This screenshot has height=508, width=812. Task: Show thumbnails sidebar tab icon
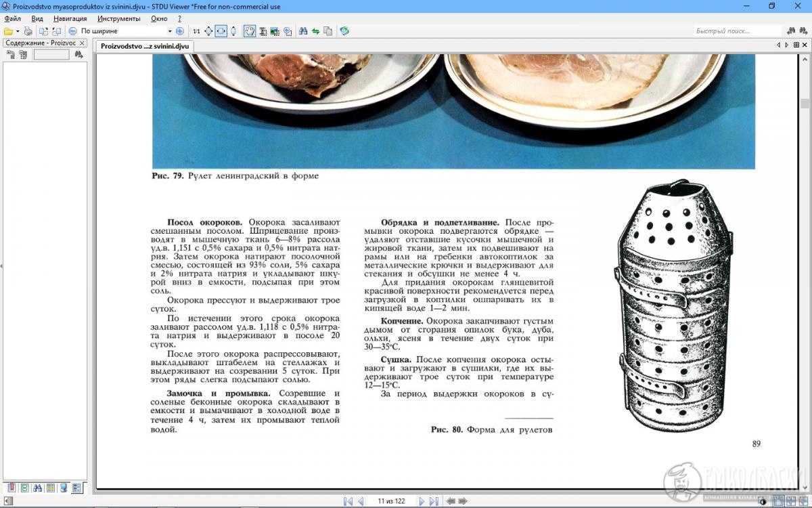coord(24,488)
